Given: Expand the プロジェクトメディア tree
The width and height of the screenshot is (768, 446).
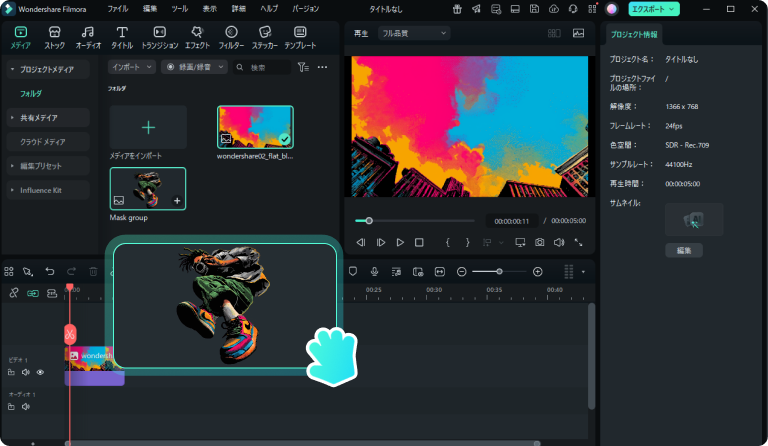Looking at the screenshot, I should pyautogui.click(x=13, y=70).
